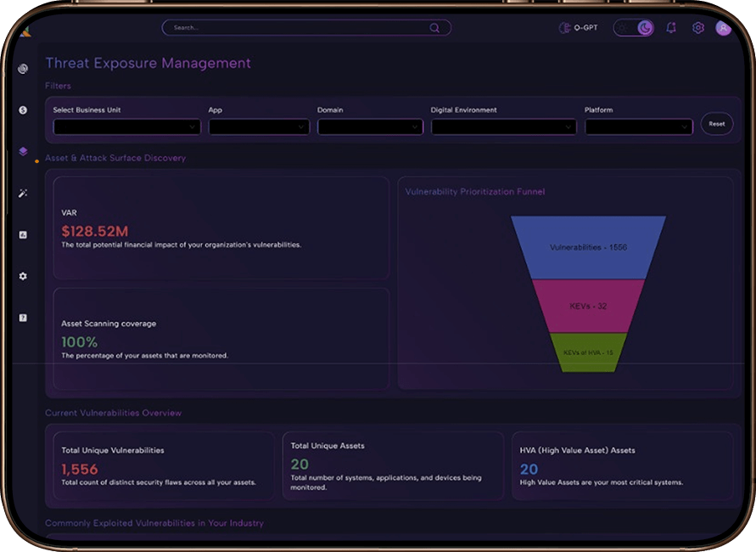The image size is (756, 552).
Task: Open the Digital Environment dropdown
Action: click(x=503, y=127)
